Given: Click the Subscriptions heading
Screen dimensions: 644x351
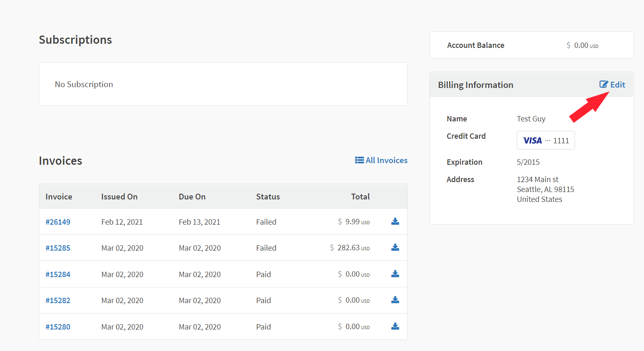Looking at the screenshot, I should [x=75, y=40].
